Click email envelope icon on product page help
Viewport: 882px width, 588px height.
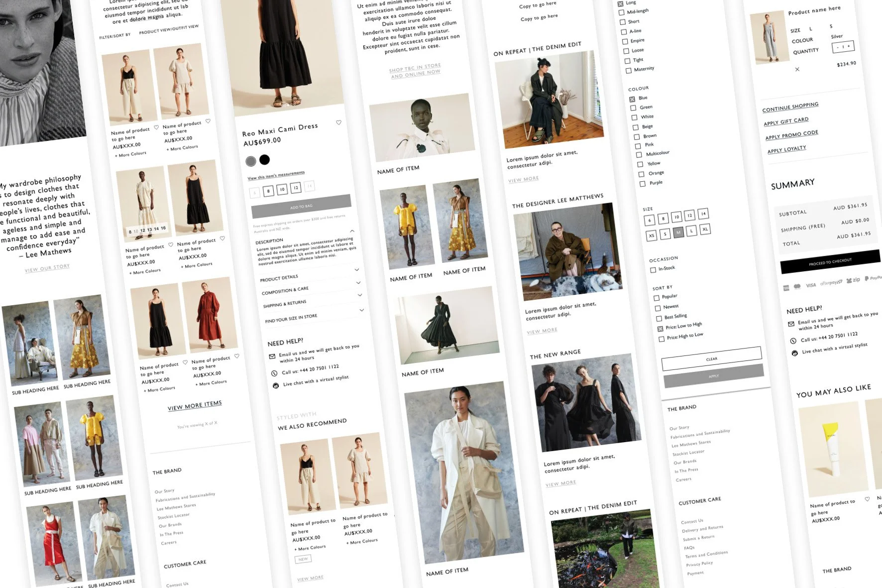272,356
